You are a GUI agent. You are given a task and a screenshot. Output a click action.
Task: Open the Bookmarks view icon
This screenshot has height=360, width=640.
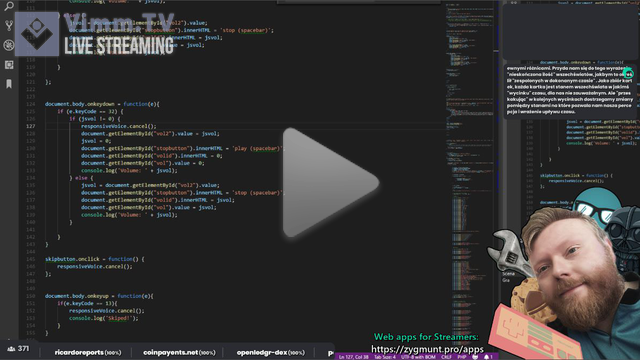[x=9, y=84]
